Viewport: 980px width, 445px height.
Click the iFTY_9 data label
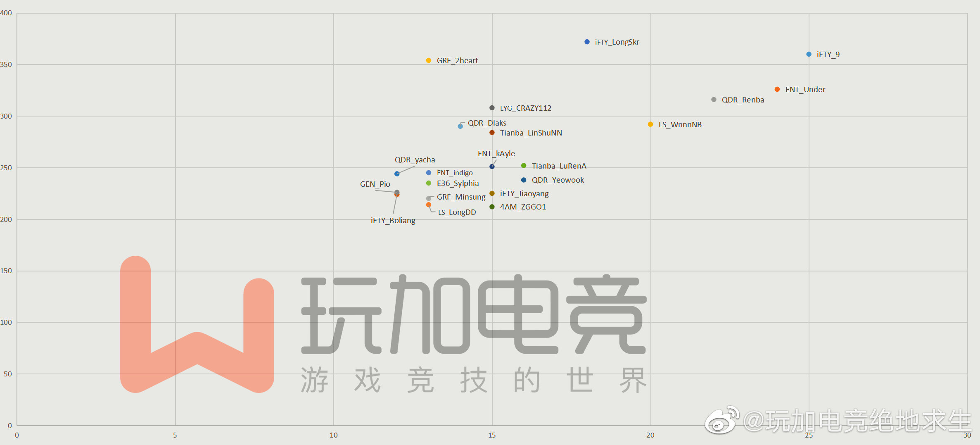pos(828,55)
